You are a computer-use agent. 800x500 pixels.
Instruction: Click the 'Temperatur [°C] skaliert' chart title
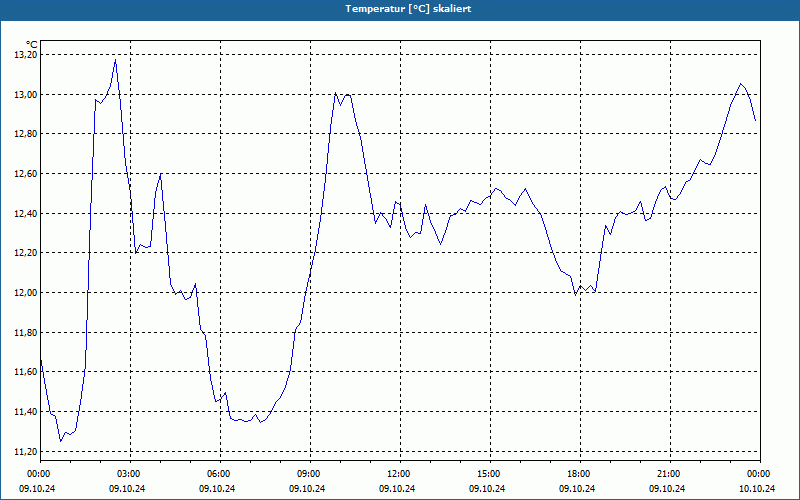pyautogui.click(x=408, y=9)
